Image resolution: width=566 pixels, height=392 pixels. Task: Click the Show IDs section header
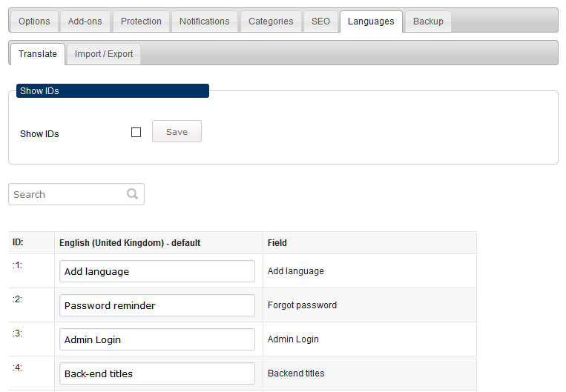(x=113, y=91)
